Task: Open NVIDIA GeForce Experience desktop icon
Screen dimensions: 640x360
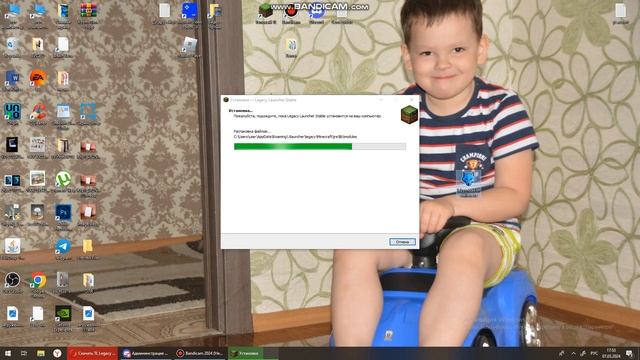Action: (x=63, y=314)
